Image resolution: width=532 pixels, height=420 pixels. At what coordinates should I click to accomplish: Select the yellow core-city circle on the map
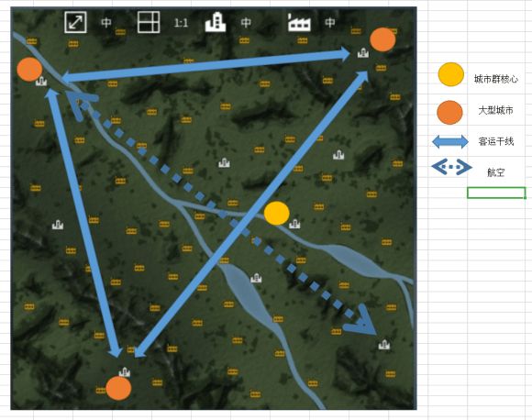(276, 213)
